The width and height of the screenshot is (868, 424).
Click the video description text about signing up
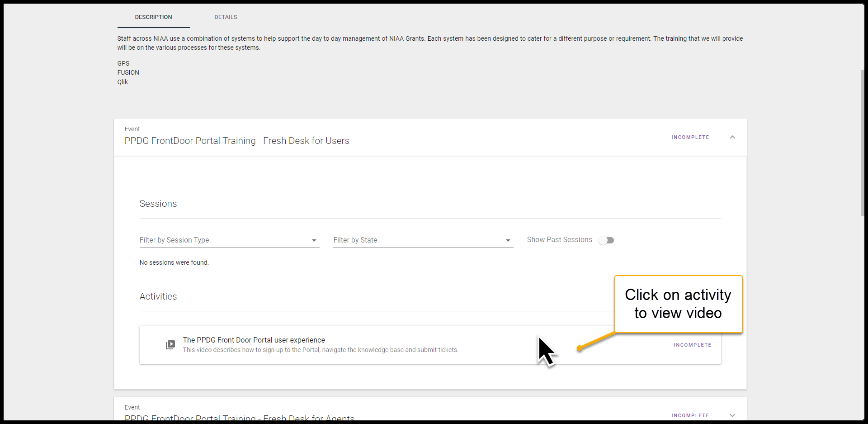[x=321, y=350]
